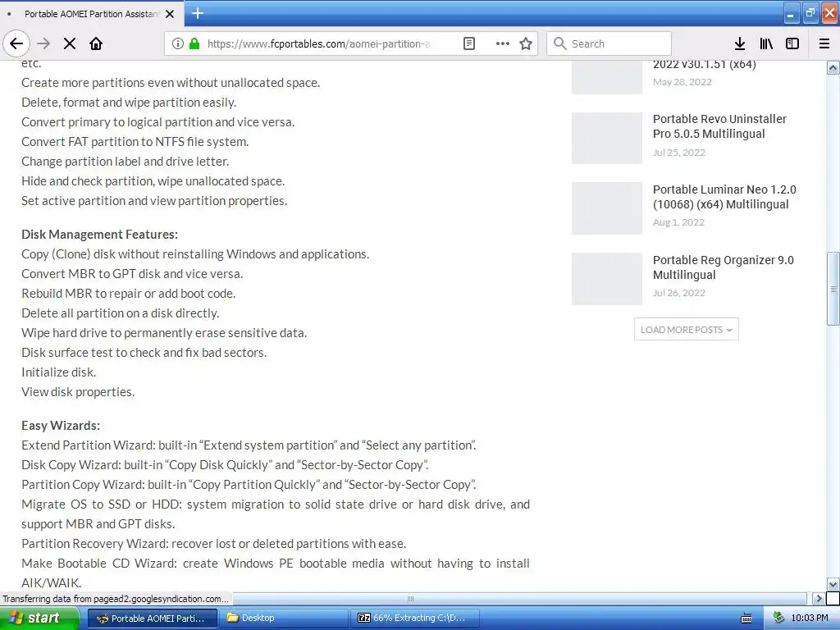840x630 pixels.
Task: Click the forward navigation arrow
Action: click(43, 43)
